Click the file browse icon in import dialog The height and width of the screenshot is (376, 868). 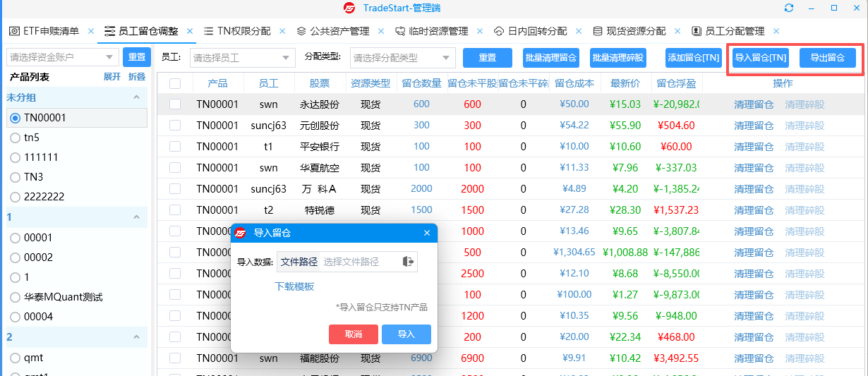(x=408, y=262)
